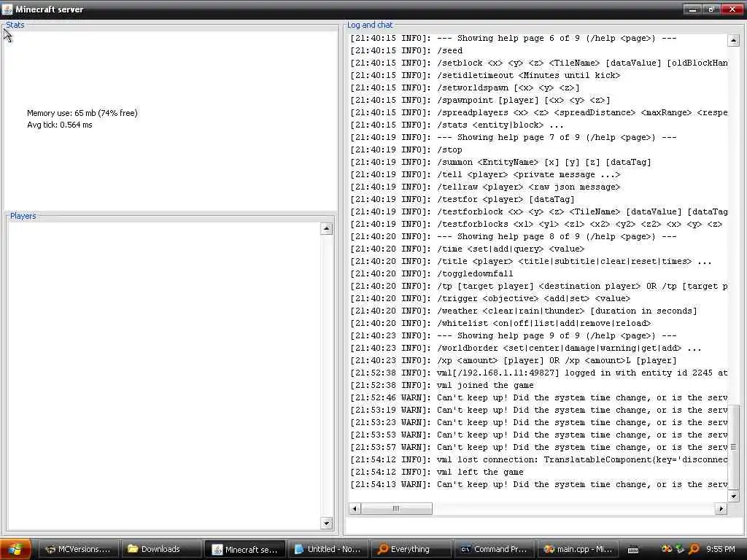Click the Memory use 65 mb text
Image resolution: width=747 pixels, height=560 pixels.
click(x=82, y=113)
